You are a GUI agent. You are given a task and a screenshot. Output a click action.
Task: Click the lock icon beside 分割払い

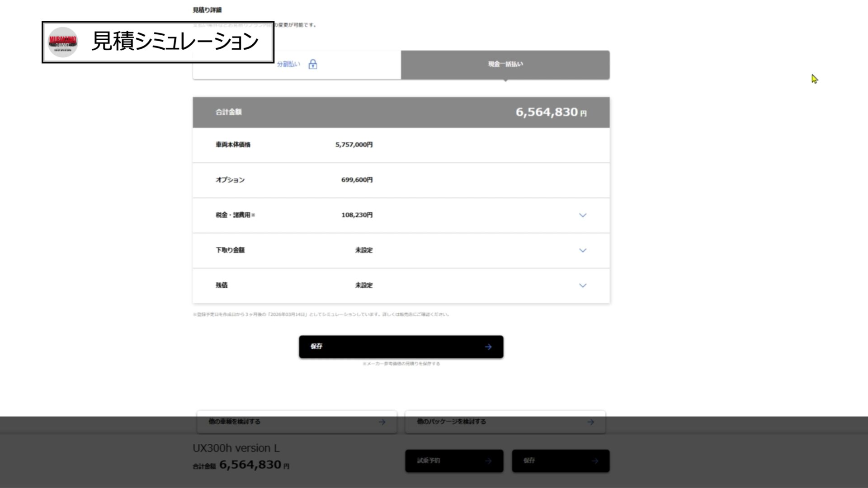click(312, 64)
